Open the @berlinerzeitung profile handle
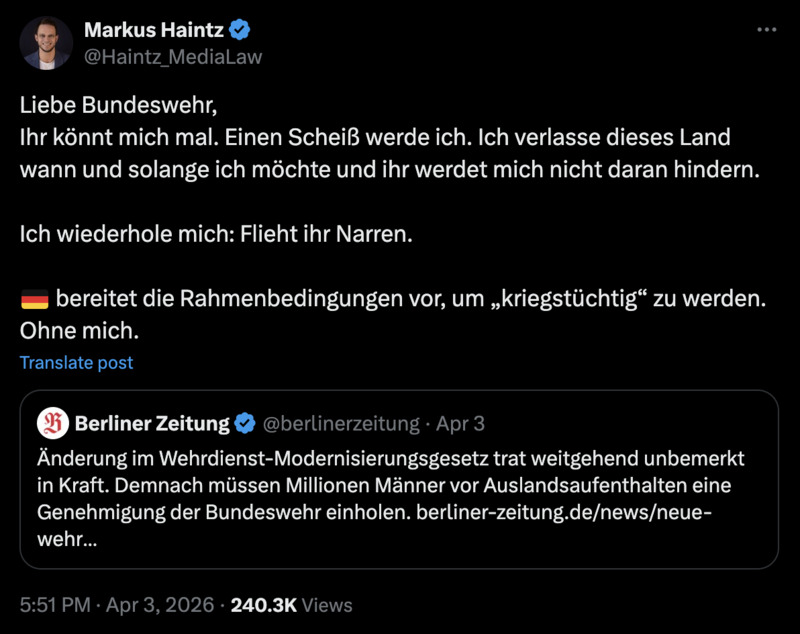The image size is (800, 634). (342, 422)
